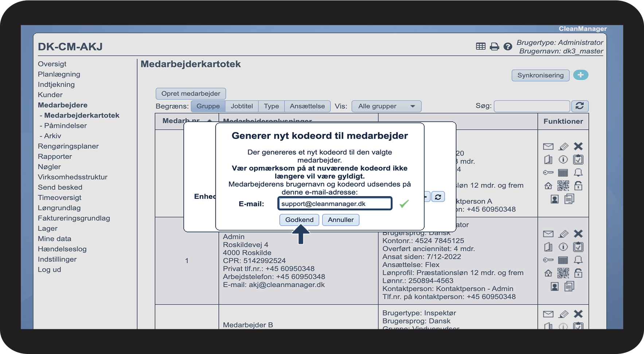Click the info icon in Kontaktperson A row
This screenshot has width=644, height=354.
pyautogui.click(x=563, y=160)
